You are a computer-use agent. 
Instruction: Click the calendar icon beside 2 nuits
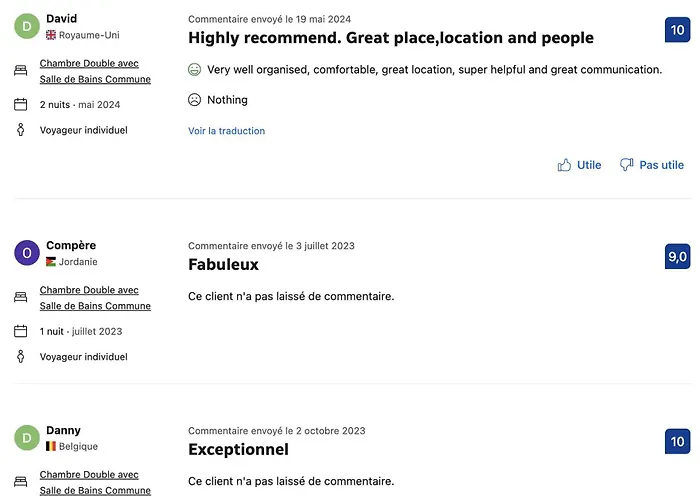coord(21,104)
